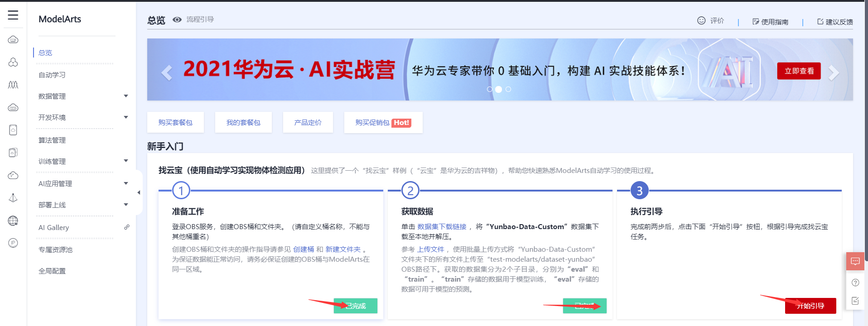Select 总览 in the sidebar
Image resolution: width=868 pixels, height=326 pixels.
pos(45,53)
